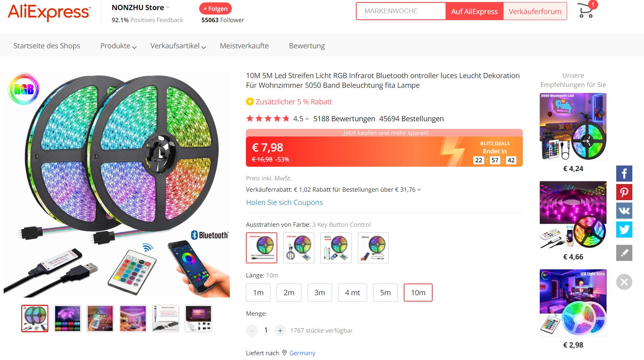Screen dimensions: 644x360
Task: Expand the Produkte dropdown
Action: [x=118, y=46]
